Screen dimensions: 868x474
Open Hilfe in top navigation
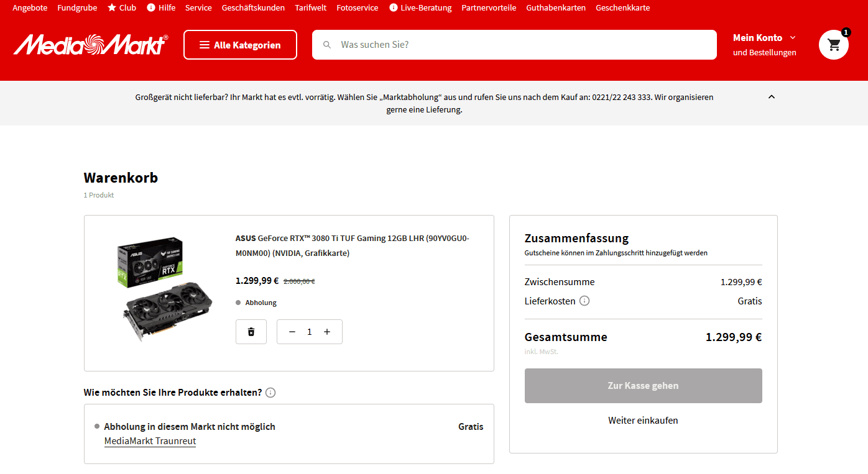161,8
